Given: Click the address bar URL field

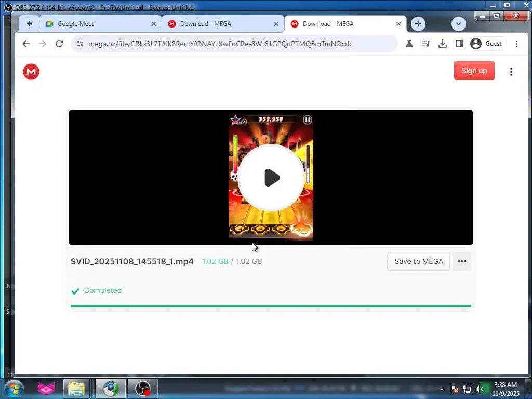Looking at the screenshot, I should [x=234, y=44].
